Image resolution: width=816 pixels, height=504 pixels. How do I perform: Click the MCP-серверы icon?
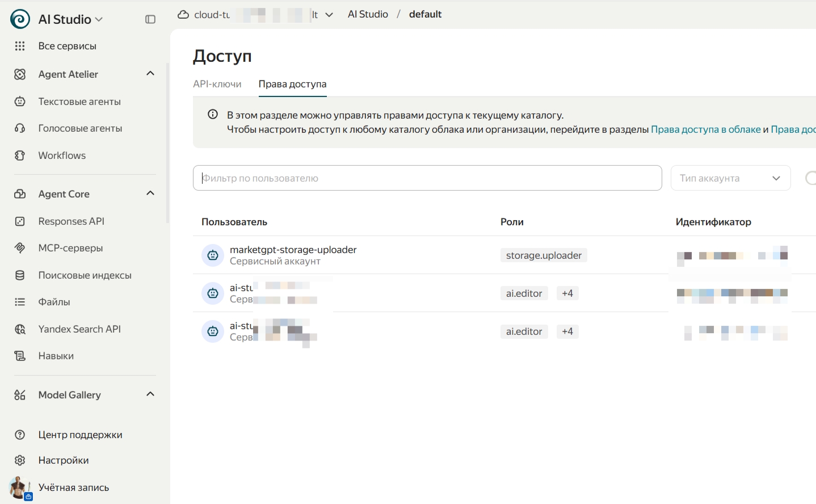coord(20,248)
